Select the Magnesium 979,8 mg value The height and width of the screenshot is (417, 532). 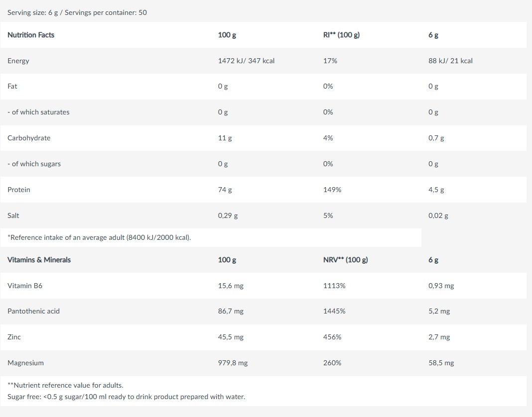coord(233,363)
